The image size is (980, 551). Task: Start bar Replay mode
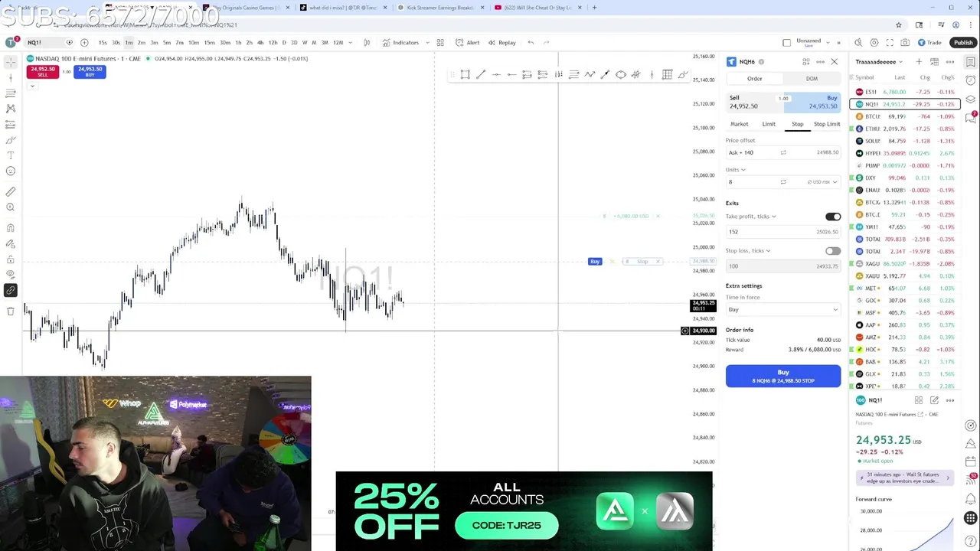501,43
